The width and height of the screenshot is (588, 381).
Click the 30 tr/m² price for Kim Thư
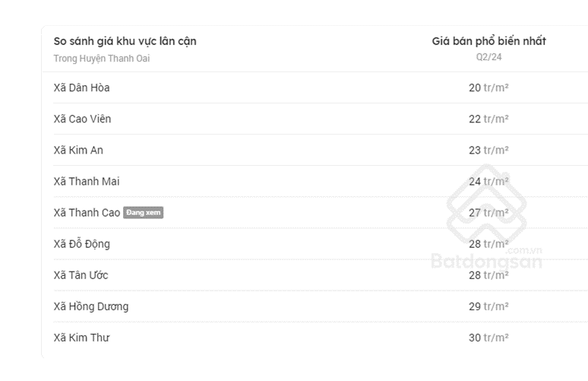(488, 338)
